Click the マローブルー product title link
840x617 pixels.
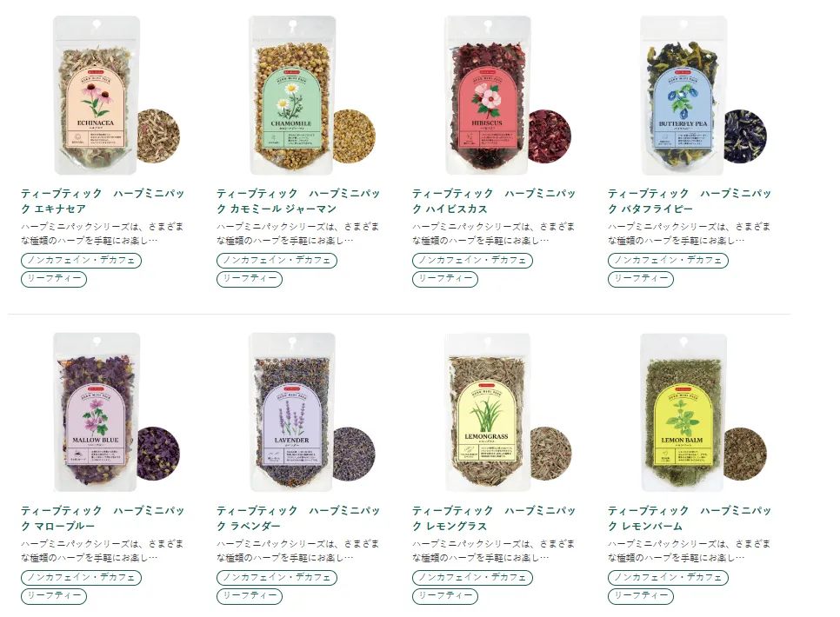point(103,518)
